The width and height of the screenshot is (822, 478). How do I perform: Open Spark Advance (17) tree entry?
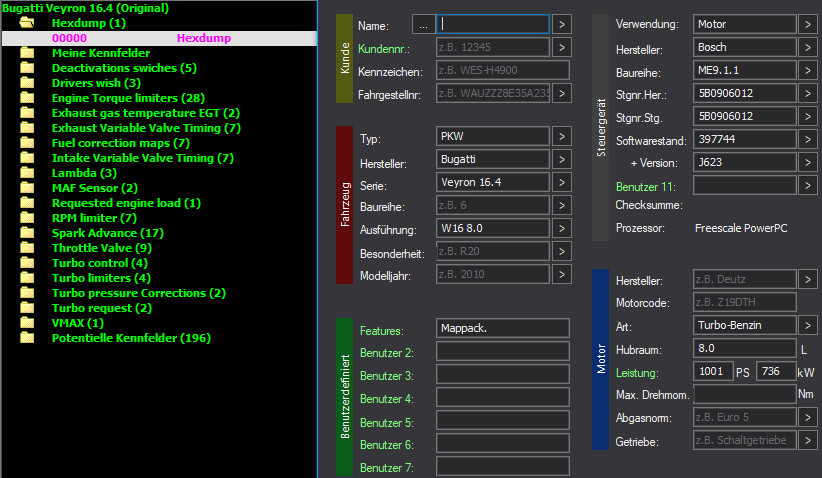[x=107, y=233]
